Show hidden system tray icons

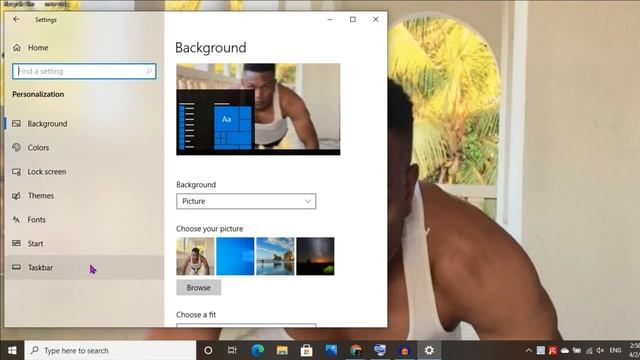click(529, 351)
